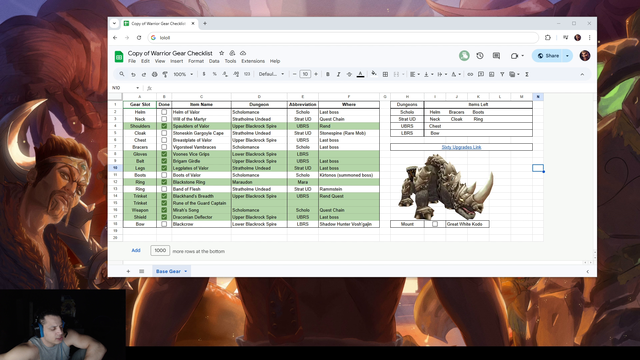This screenshot has height=360, width=640.
Task: Show all sheets list icon
Action: pos(142,271)
